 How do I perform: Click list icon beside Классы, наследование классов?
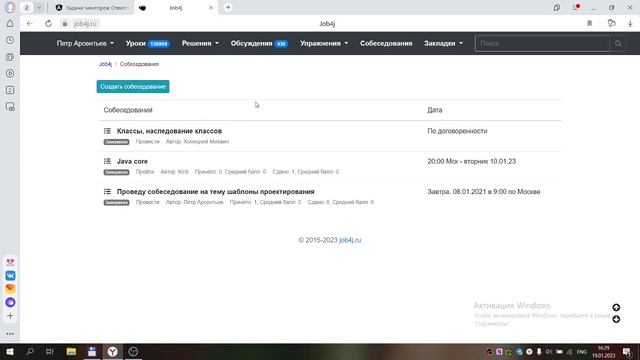pos(107,131)
